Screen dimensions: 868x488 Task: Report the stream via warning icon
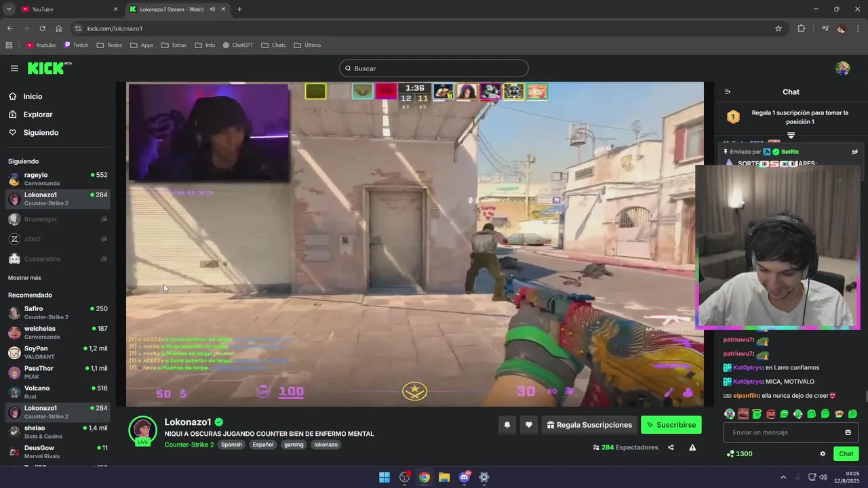point(692,447)
